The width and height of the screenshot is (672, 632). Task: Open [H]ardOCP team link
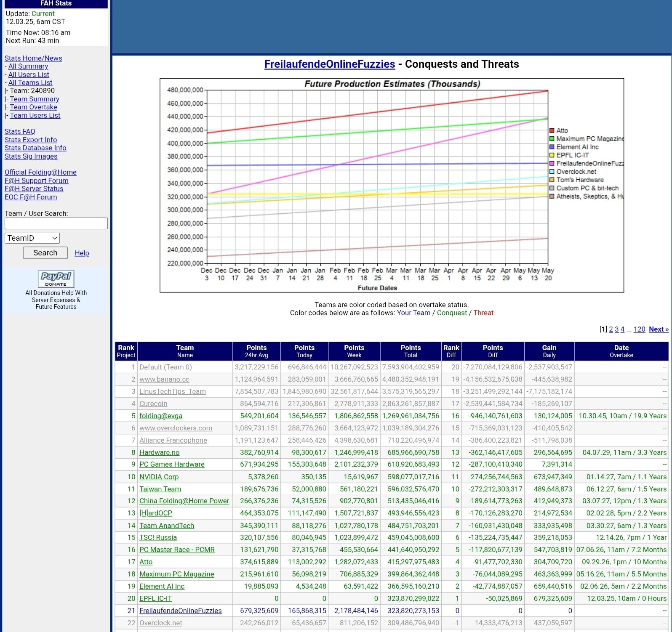[156, 513]
